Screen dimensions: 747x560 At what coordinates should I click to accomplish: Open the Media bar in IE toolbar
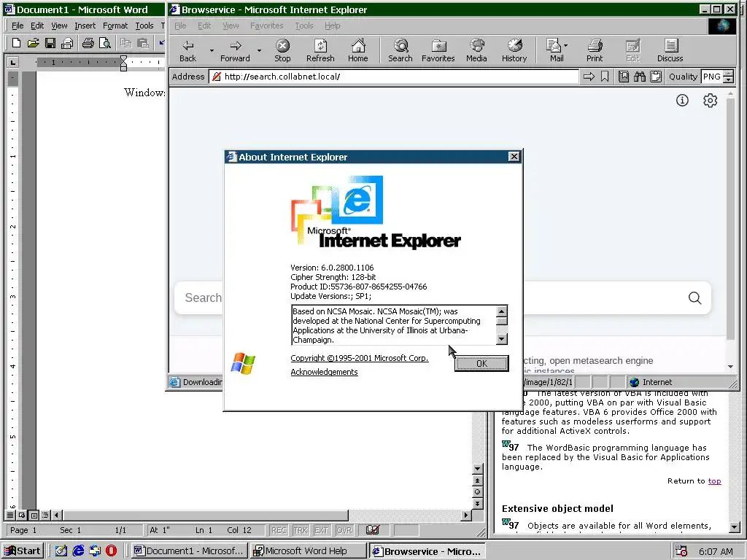[476, 51]
